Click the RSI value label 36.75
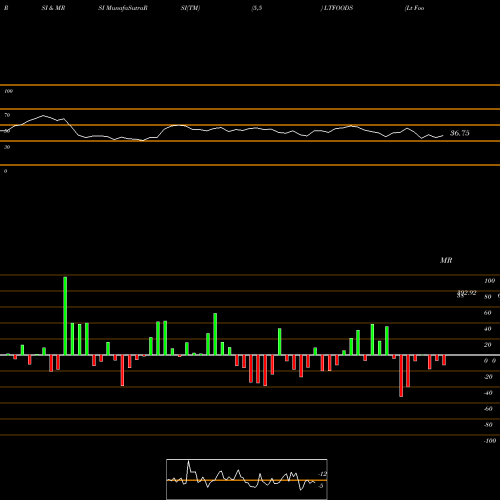The width and height of the screenshot is (500, 500). [460, 133]
